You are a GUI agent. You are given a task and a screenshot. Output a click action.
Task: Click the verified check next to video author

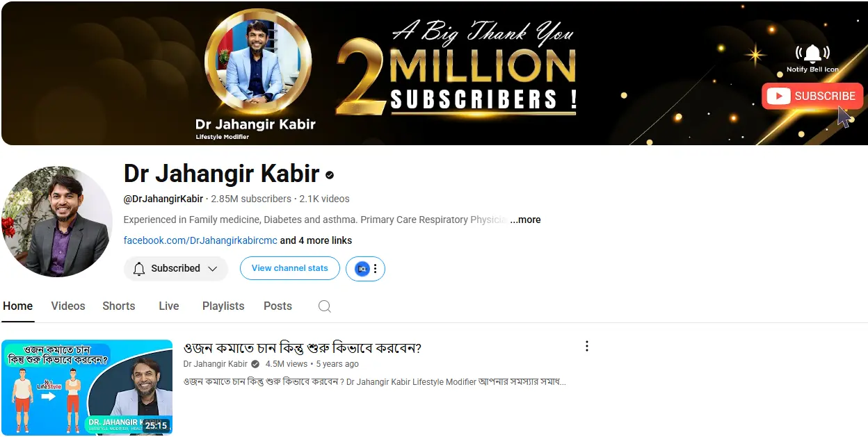[x=255, y=364]
